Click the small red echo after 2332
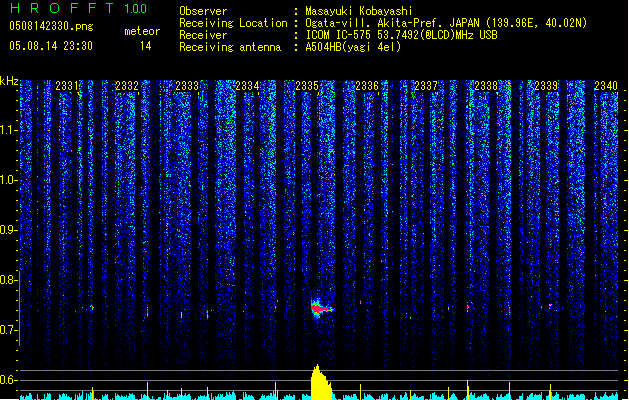 148,312
